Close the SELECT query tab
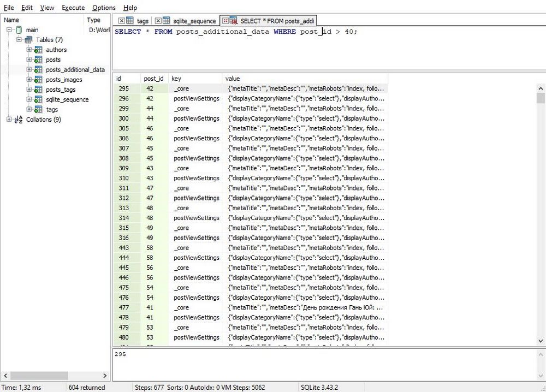This screenshot has width=546, height=392. point(225,21)
